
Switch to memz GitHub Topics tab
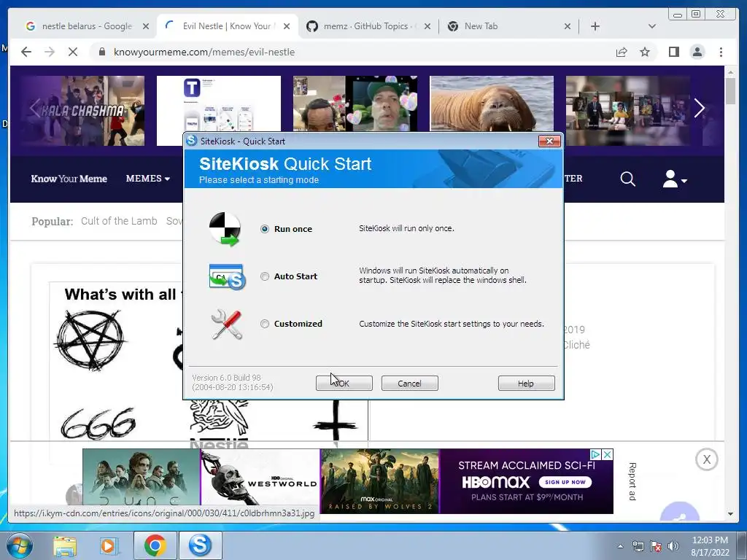(x=365, y=26)
